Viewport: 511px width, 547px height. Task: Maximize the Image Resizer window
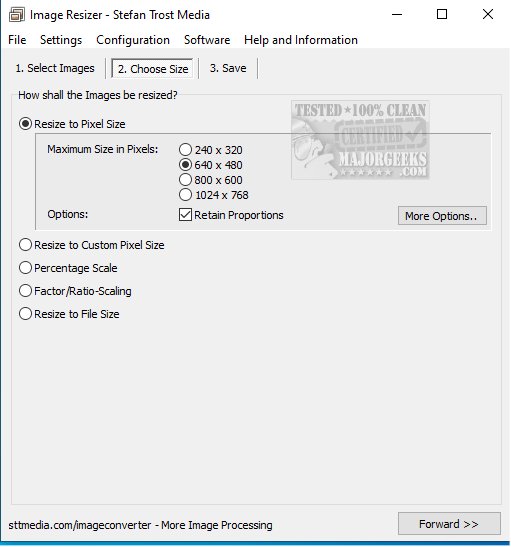[442, 15]
